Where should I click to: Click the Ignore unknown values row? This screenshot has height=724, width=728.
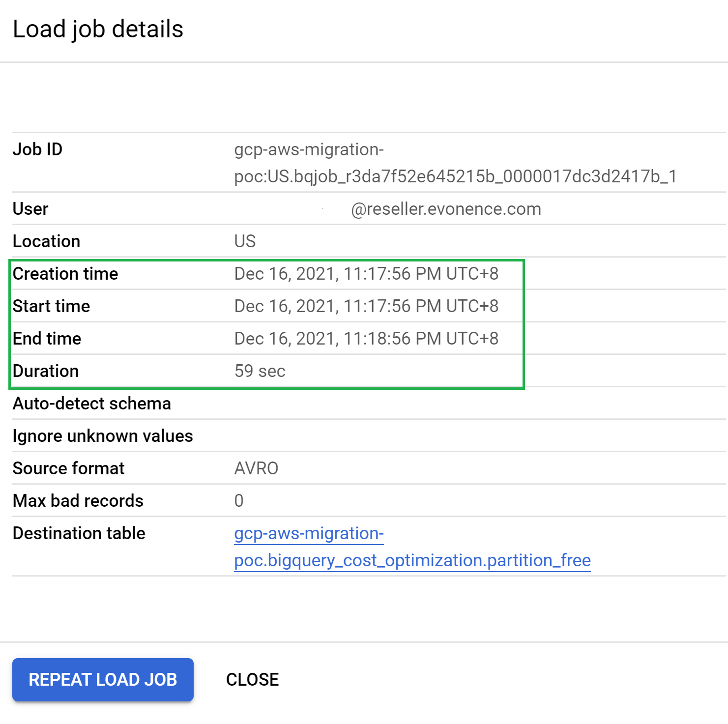tap(103, 435)
